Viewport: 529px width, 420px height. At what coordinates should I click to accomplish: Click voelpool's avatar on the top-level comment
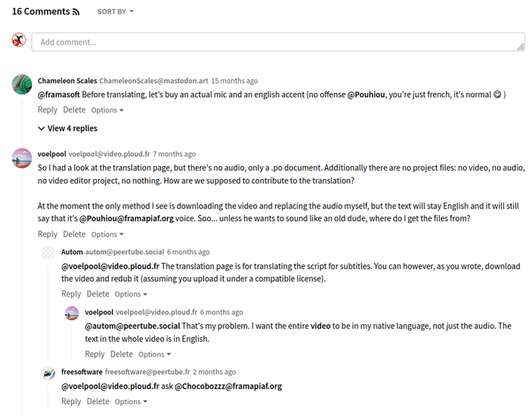pyautogui.click(x=21, y=157)
